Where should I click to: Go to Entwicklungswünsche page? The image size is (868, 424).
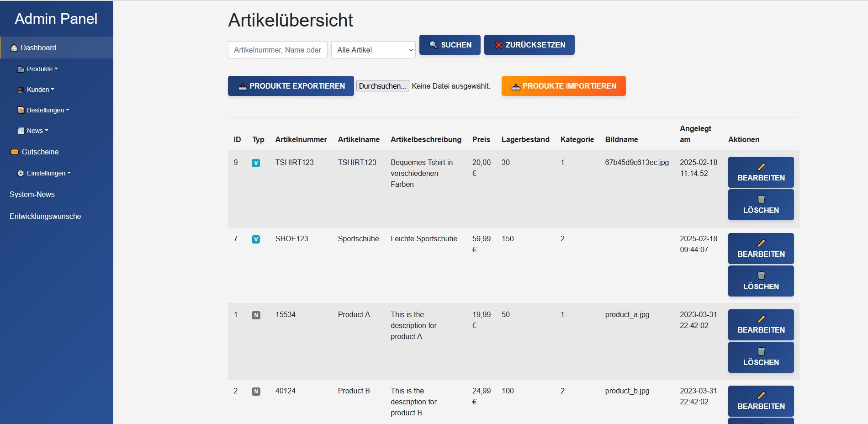click(x=45, y=216)
